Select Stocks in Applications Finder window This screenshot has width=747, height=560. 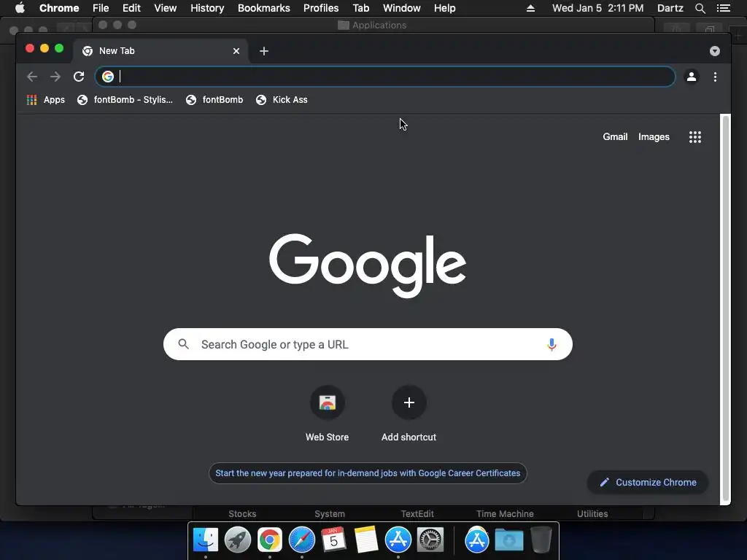[x=242, y=514]
